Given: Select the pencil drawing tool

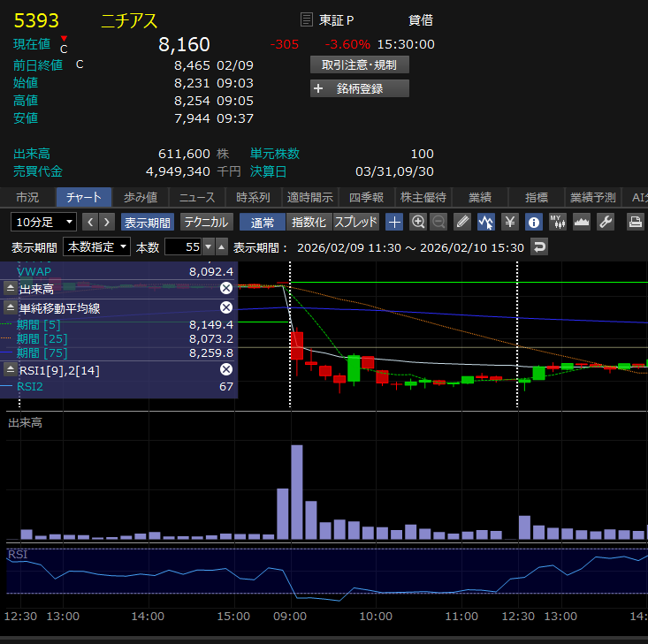Looking at the screenshot, I should tap(462, 222).
